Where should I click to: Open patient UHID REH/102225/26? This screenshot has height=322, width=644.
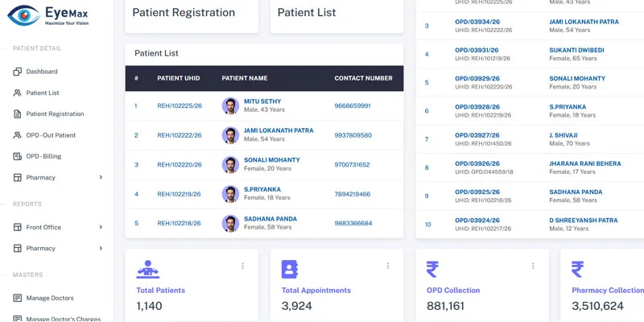(x=180, y=106)
